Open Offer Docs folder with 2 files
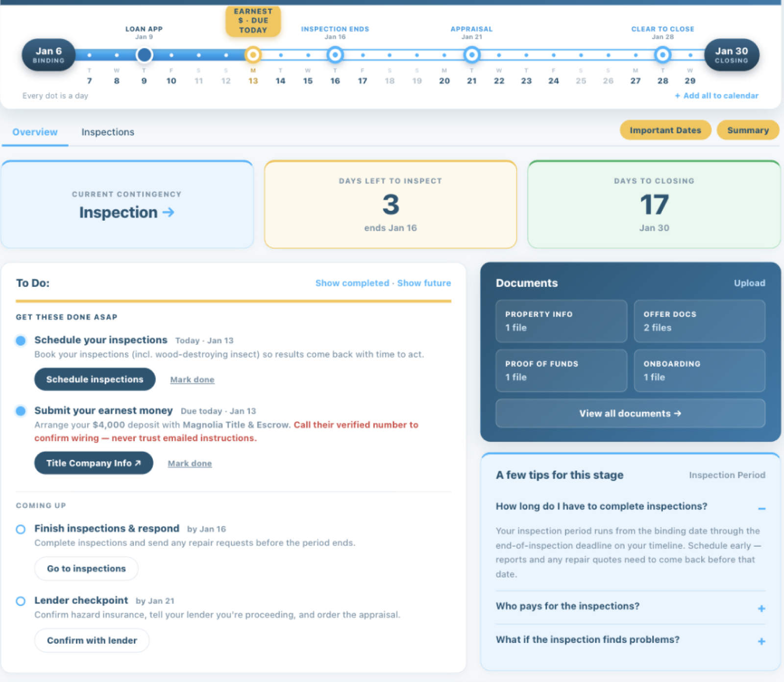Screen dimensions: 784x682 (699, 321)
